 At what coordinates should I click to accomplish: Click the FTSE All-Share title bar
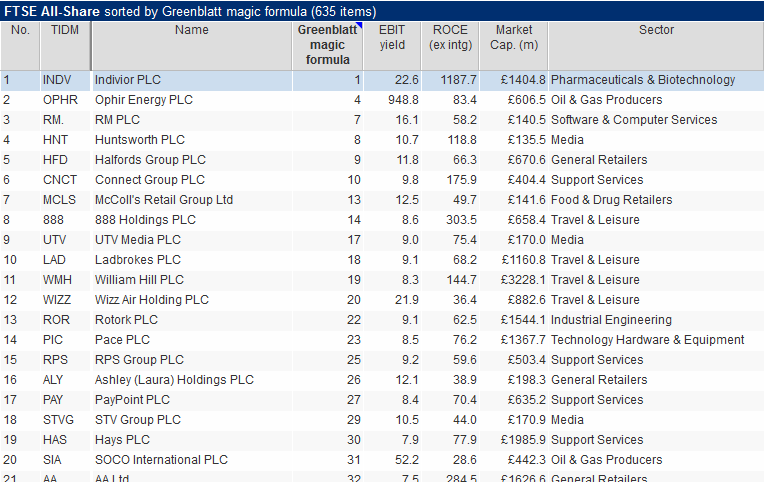coord(382,11)
